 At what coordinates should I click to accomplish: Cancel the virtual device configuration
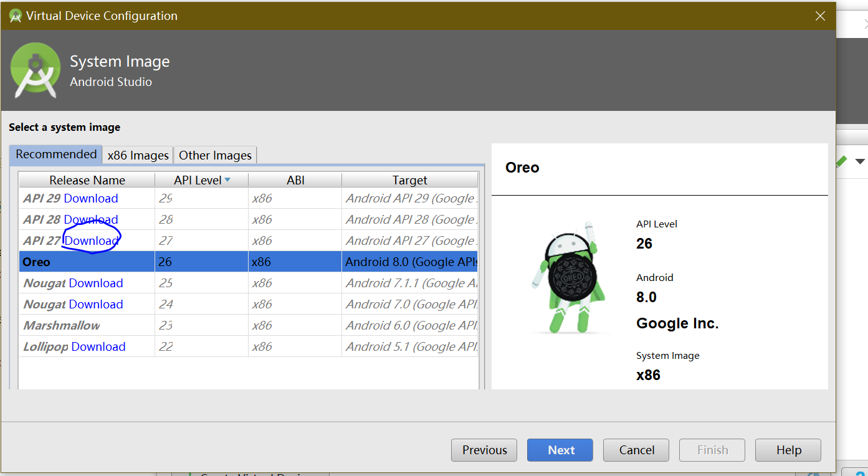click(x=636, y=450)
